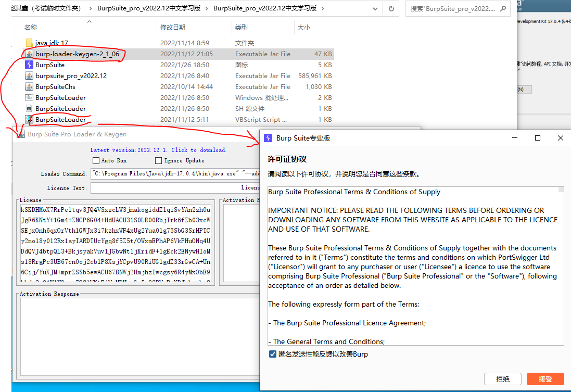
Task: Select the BurpSuiteChs file name
Action: pos(55,87)
